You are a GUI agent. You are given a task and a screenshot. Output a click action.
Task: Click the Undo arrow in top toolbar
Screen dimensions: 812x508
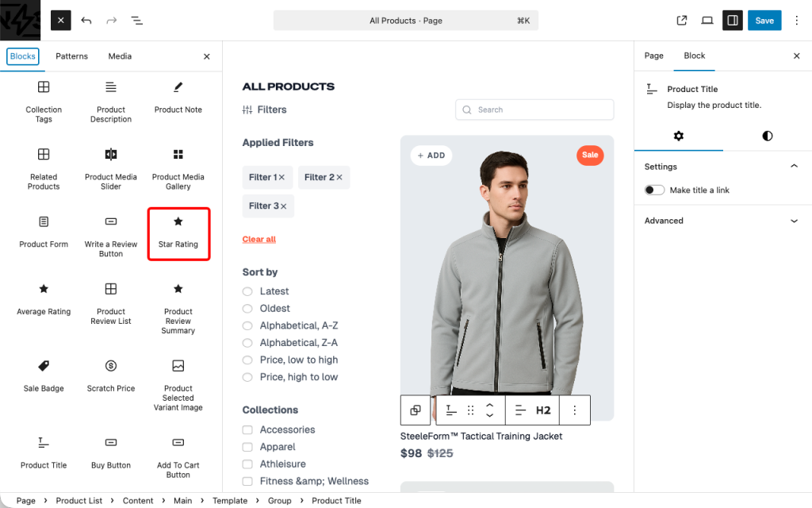click(x=86, y=21)
